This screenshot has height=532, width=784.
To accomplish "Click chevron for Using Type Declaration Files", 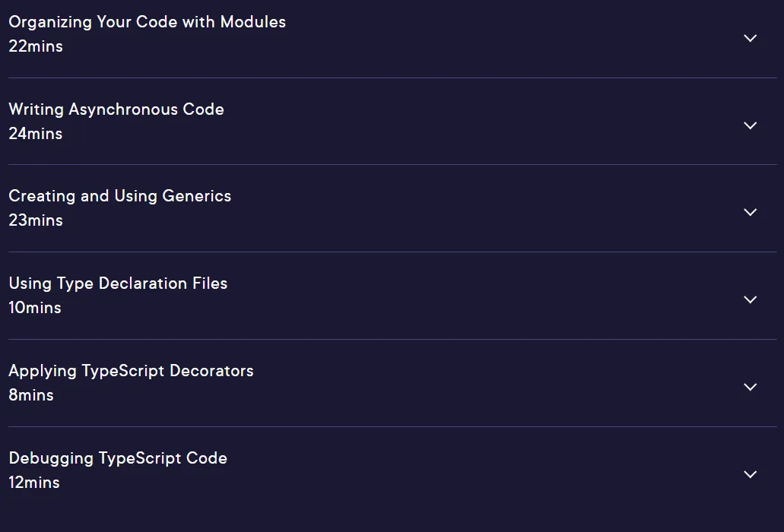I will 750,299.
